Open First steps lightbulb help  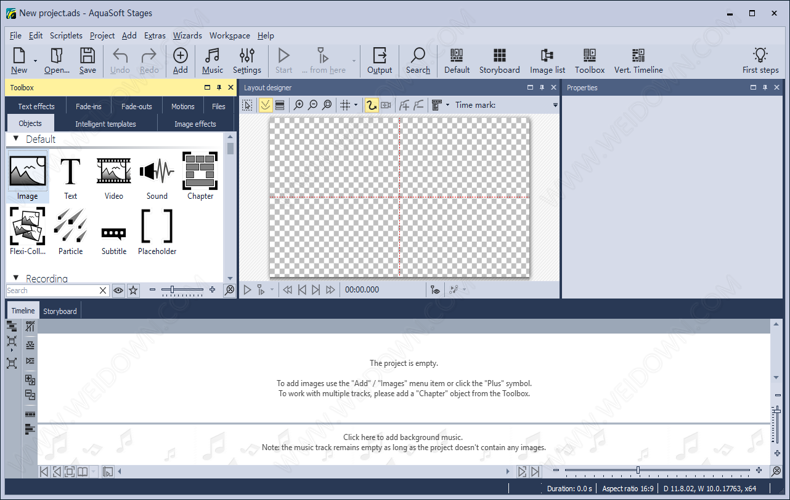760,60
